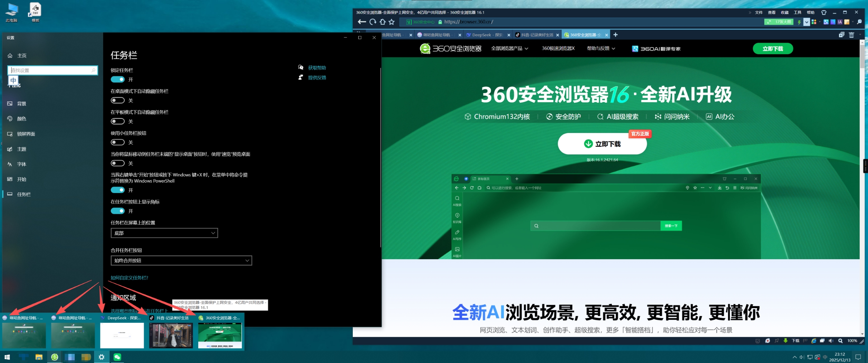Expand the 帮助与反馈 menu on the webpage
The image size is (868, 363).
[600, 49]
